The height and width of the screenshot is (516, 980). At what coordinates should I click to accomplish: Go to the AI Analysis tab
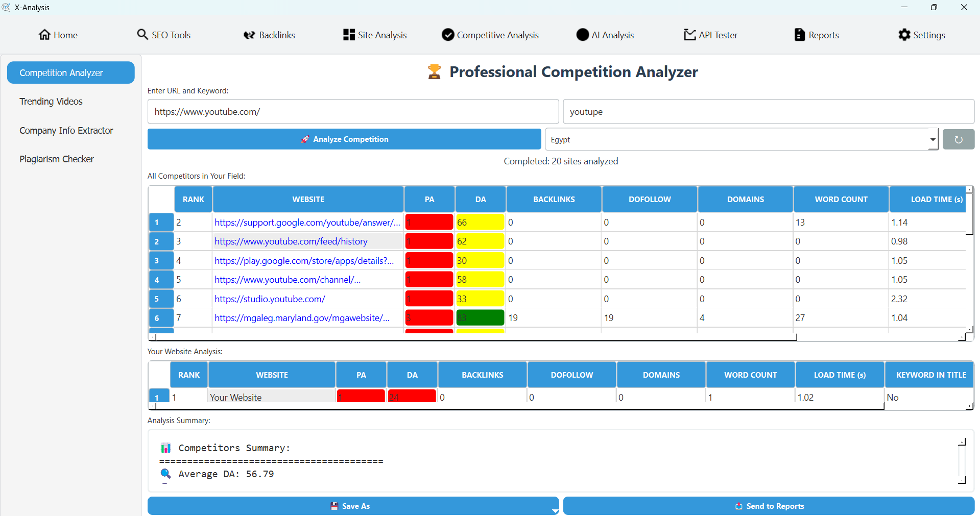pyautogui.click(x=605, y=35)
